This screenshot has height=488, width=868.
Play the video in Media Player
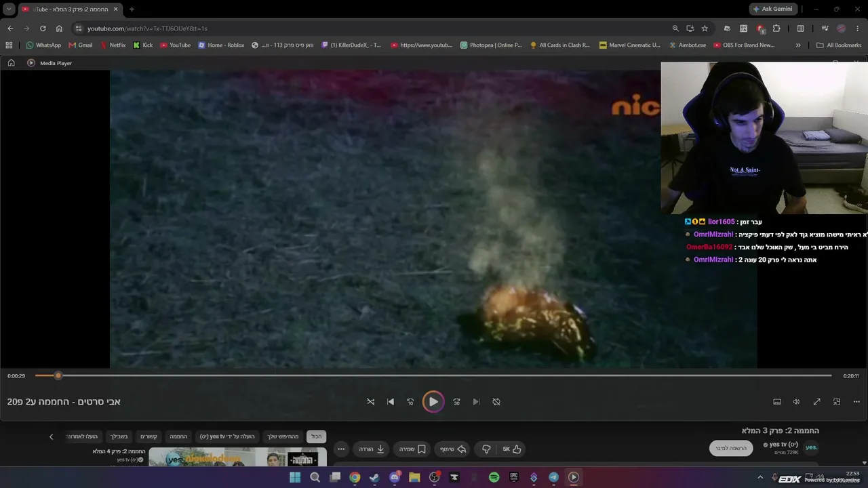tap(433, 402)
